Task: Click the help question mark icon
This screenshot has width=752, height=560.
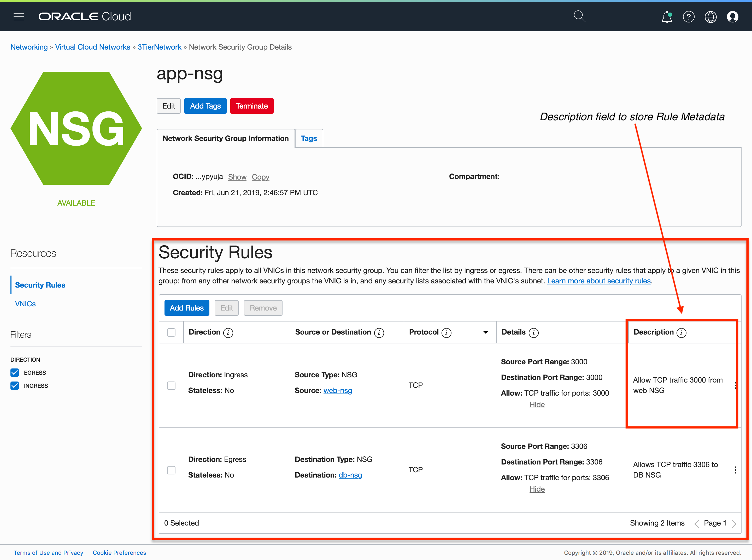Action: click(688, 17)
